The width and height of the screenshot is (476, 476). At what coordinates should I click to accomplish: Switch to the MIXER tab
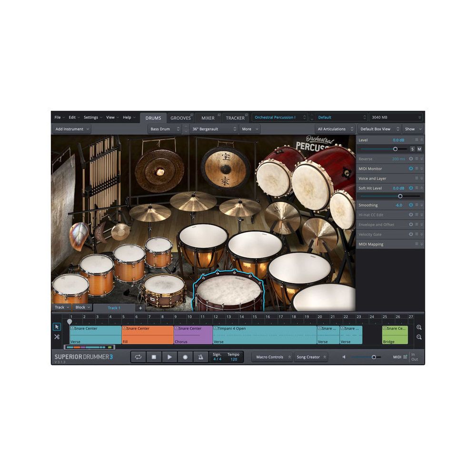click(x=208, y=118)
